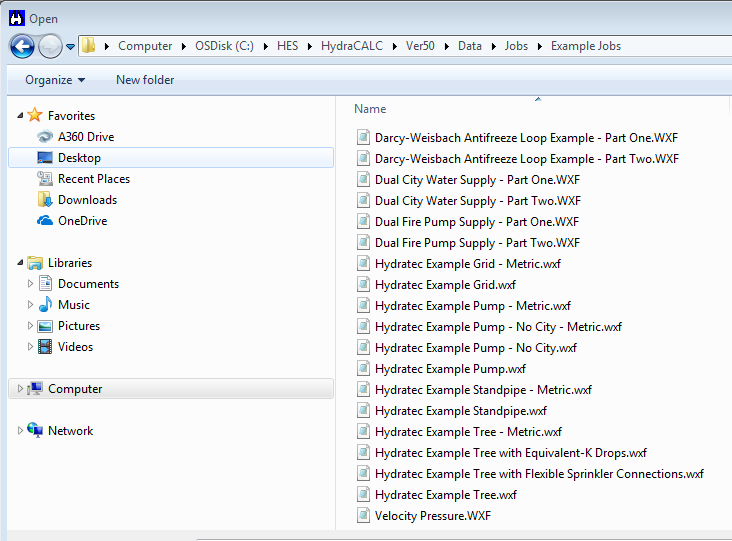Click the folder icon in address bar
732x541 pixels.
pyautogui.click(x=88, y=46)
